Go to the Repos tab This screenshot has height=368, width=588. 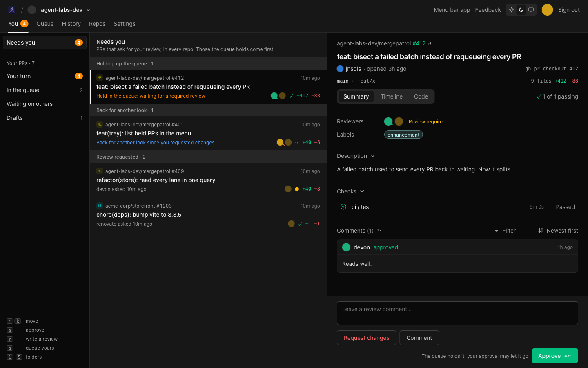pos(97,24)
